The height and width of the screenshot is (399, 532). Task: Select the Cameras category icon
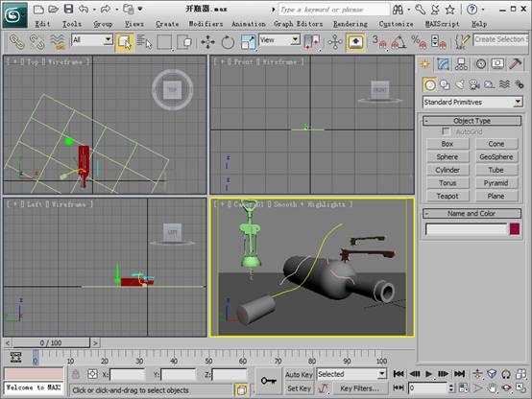pyautogui.click(x=474, y=84)
